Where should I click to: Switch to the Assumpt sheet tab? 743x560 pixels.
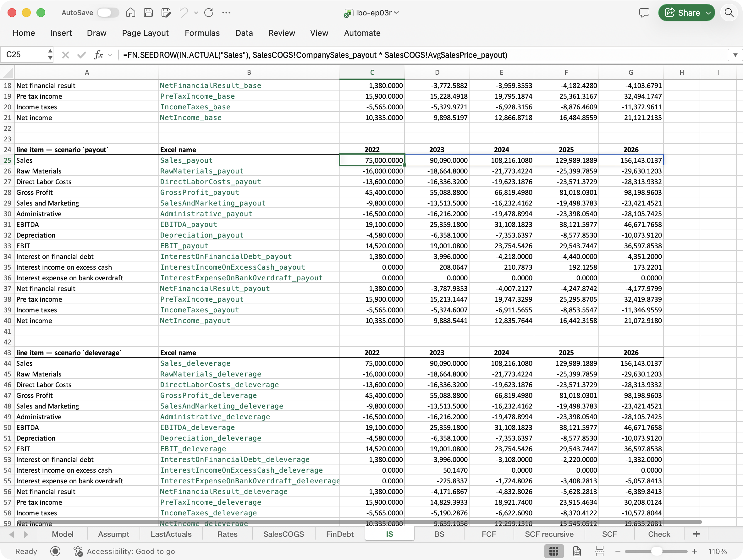pos(113,534)
